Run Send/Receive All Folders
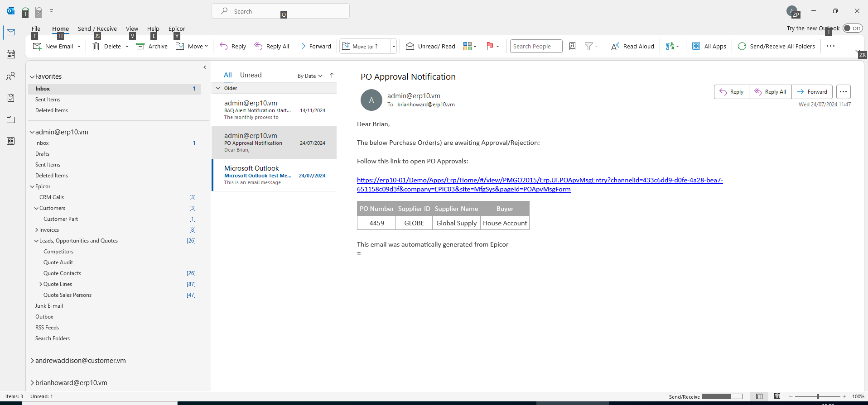The image size is (868, 405). [776, 46]
